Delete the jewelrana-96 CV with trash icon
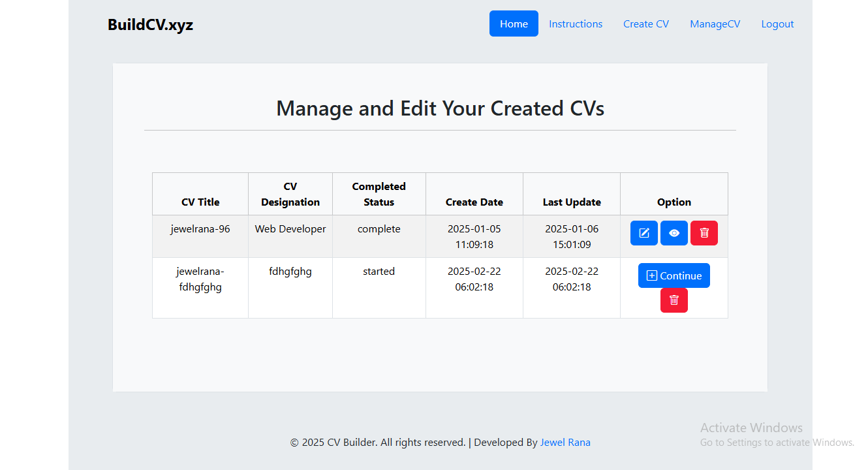The height and width of the screenshot is (470, 868). (704, 233)
